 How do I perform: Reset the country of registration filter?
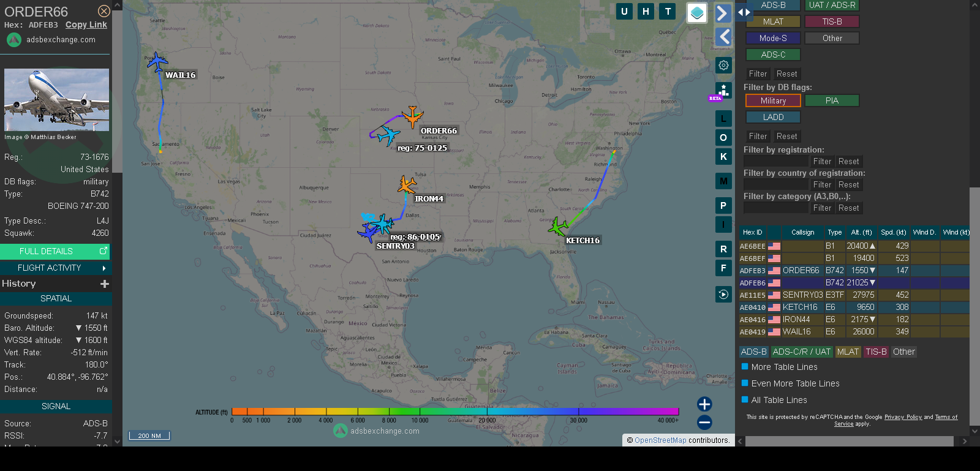pyautogui.click(x=848, y=184)
